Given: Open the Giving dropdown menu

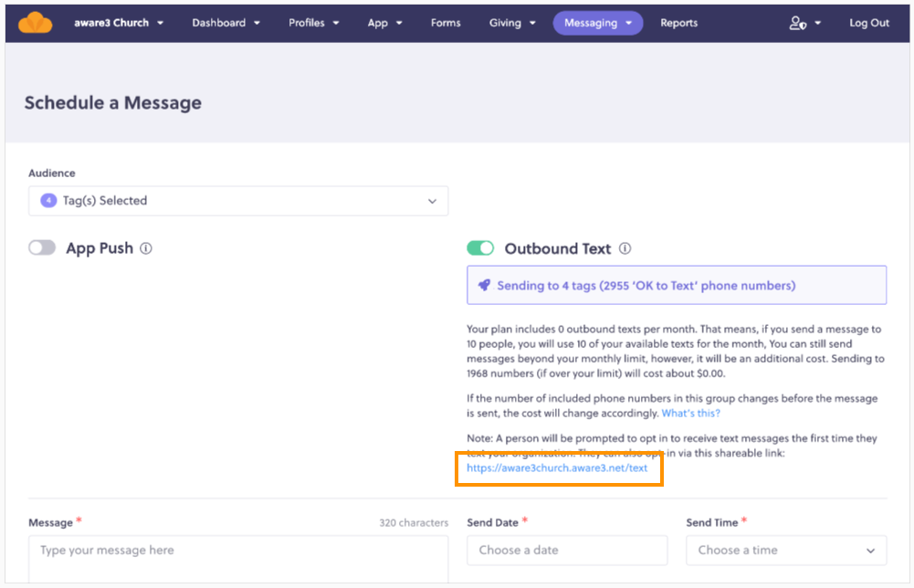Looking at the screenshot, I should click(x=512, y=23).
